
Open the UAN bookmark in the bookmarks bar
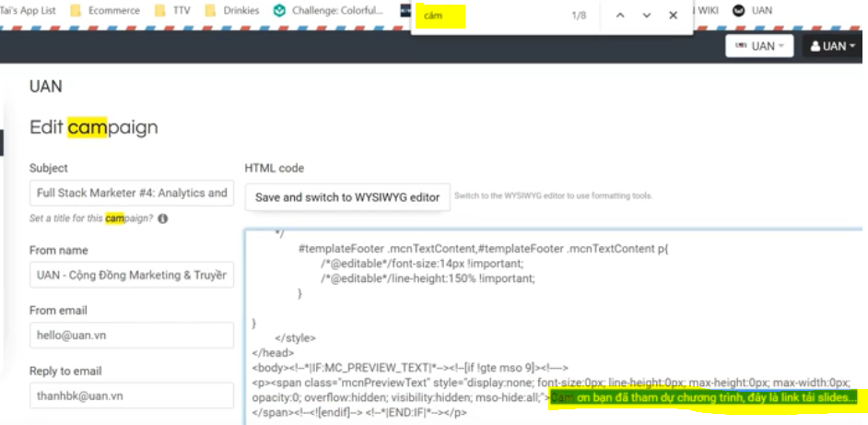pos(752,10)
